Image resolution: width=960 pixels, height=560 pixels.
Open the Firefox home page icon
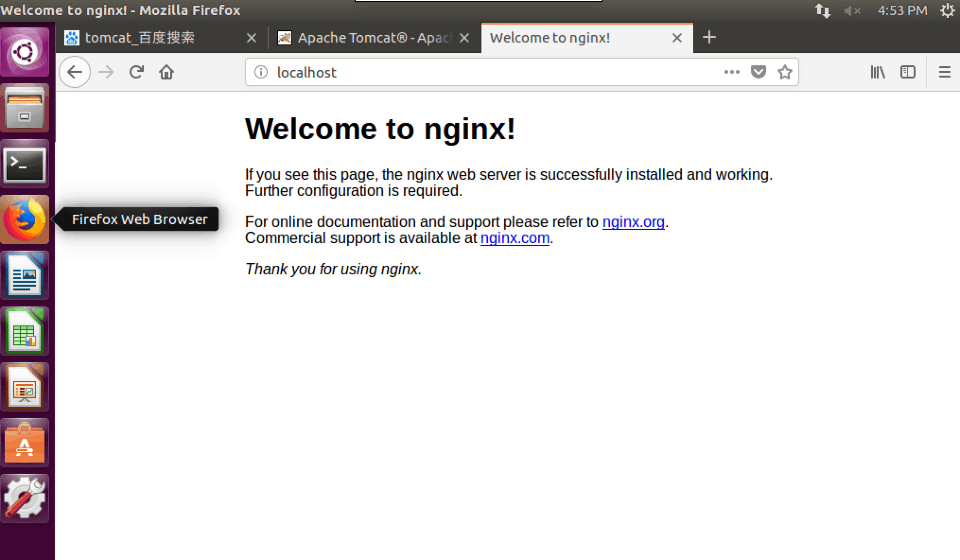(166, 72)
